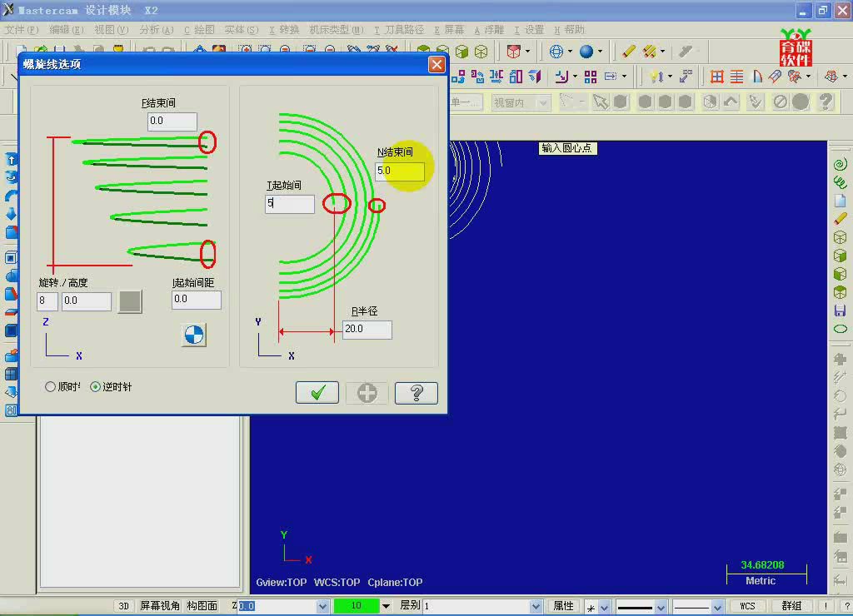Open the color dropdown arrow beside green 10
The width and height of the screenshot is (853, 616).
click(x=386, y=606)
